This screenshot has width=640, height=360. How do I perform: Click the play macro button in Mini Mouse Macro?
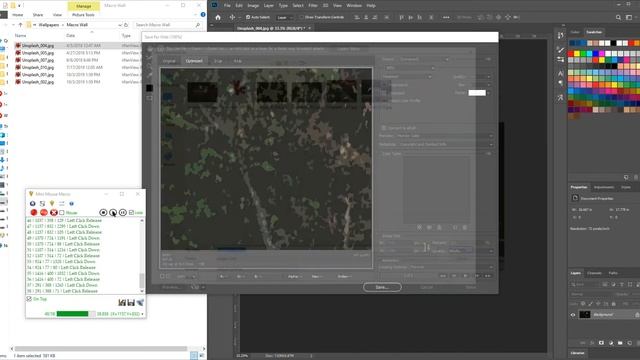click(x=113, y=212)
